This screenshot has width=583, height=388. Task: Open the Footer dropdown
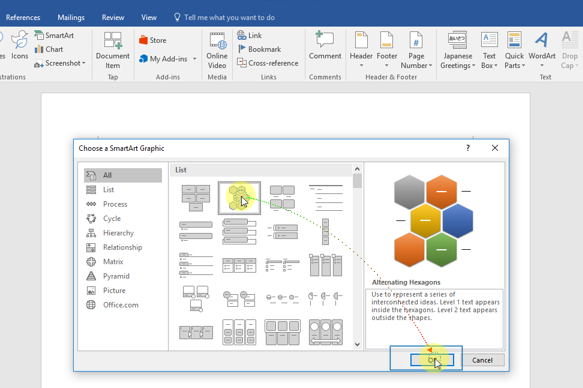click(x=387, y=50)
